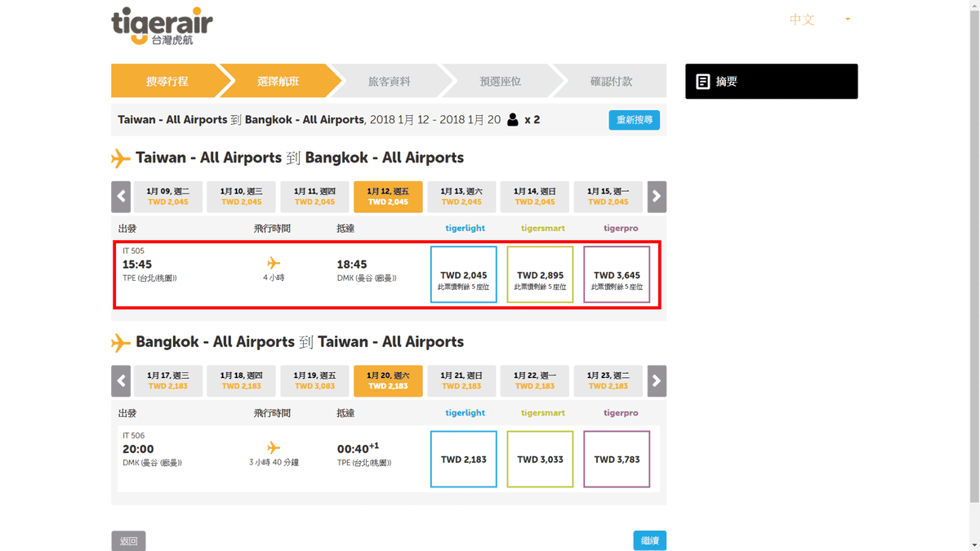Show earlier return dates with left arrow

click(121, 381)
